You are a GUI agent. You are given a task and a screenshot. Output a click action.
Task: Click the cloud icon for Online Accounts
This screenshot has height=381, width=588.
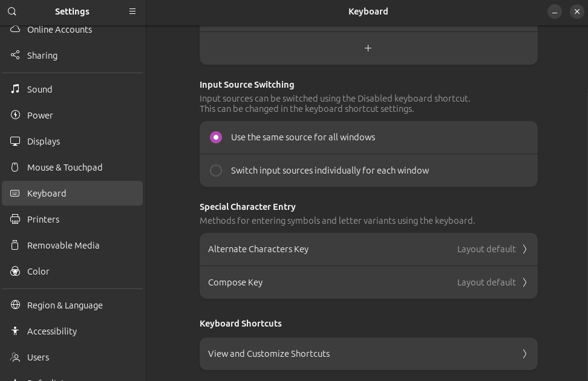[15, 29]
